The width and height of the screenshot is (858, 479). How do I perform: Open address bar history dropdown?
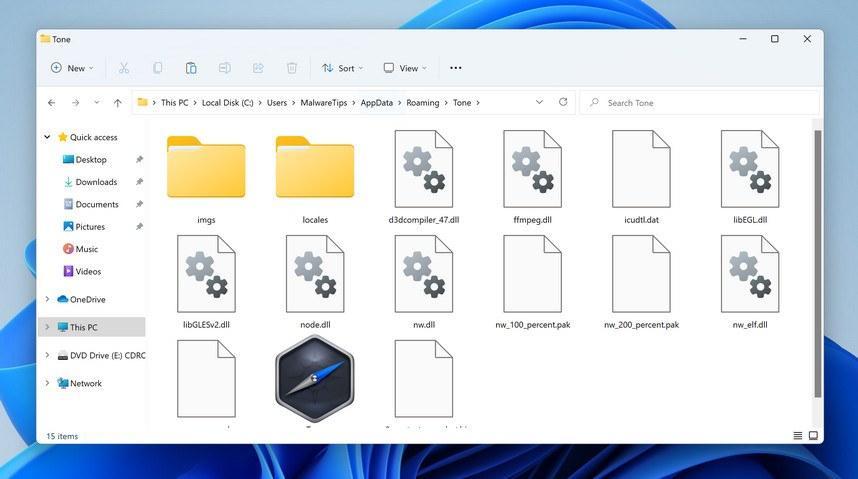[x=539, y=102]
